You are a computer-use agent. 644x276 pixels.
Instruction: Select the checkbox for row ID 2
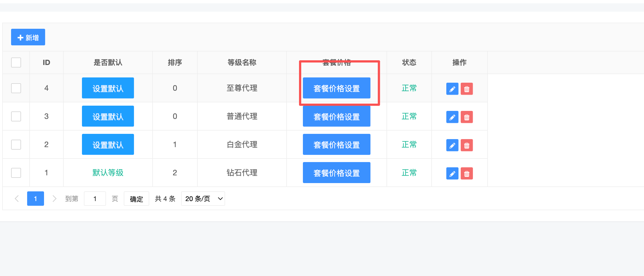click(x=16, y=145)
